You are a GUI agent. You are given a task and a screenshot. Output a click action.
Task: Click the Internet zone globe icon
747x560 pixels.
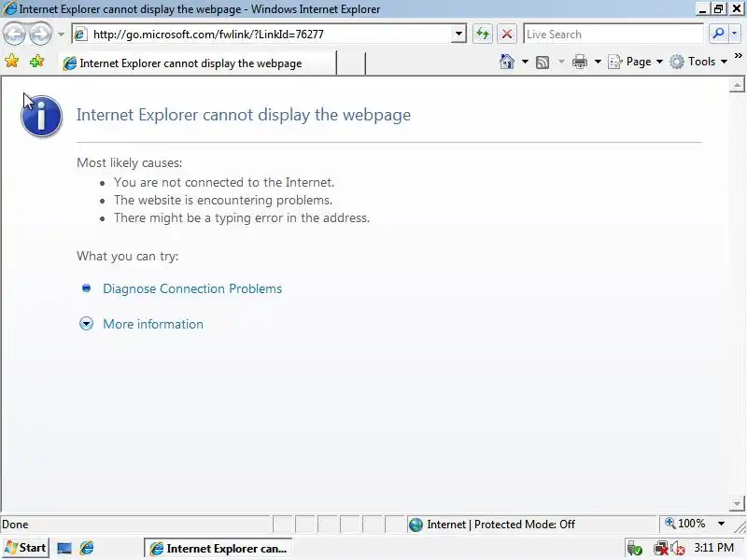[x=416, y=525]
